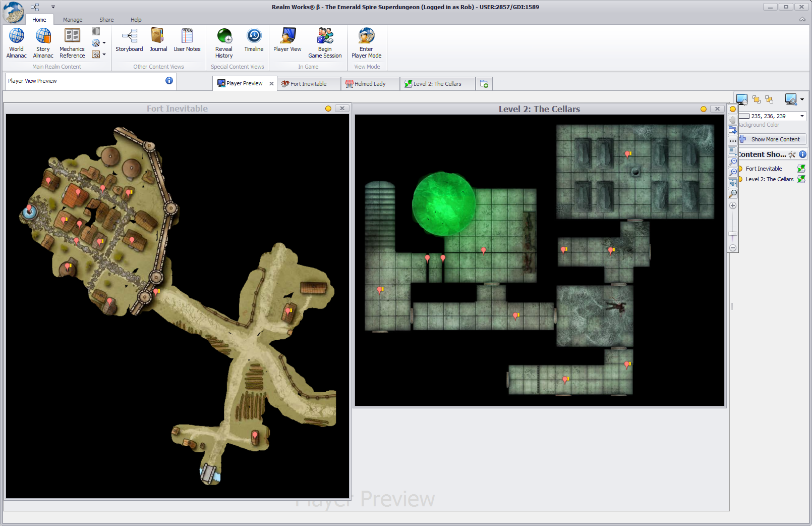Screen dimensions: 812x526
Task: Click the ellipsis button on map toolbar
Action: [x=733, y=141]
